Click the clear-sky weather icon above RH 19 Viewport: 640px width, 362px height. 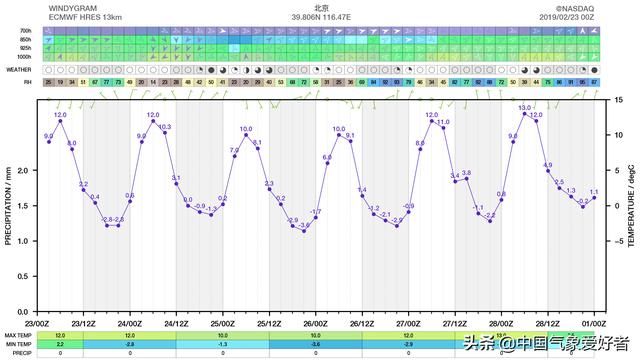[x=60, y=70]
